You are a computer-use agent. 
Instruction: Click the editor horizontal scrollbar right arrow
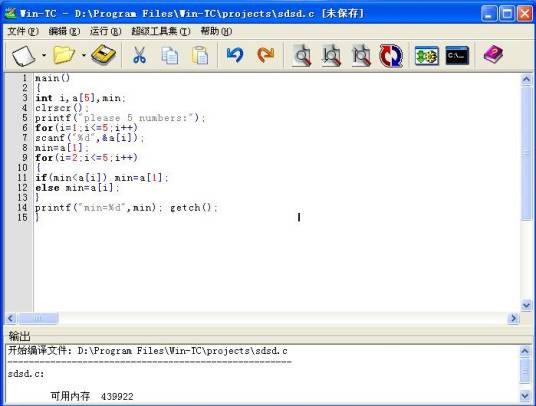(x=513, y=319)
